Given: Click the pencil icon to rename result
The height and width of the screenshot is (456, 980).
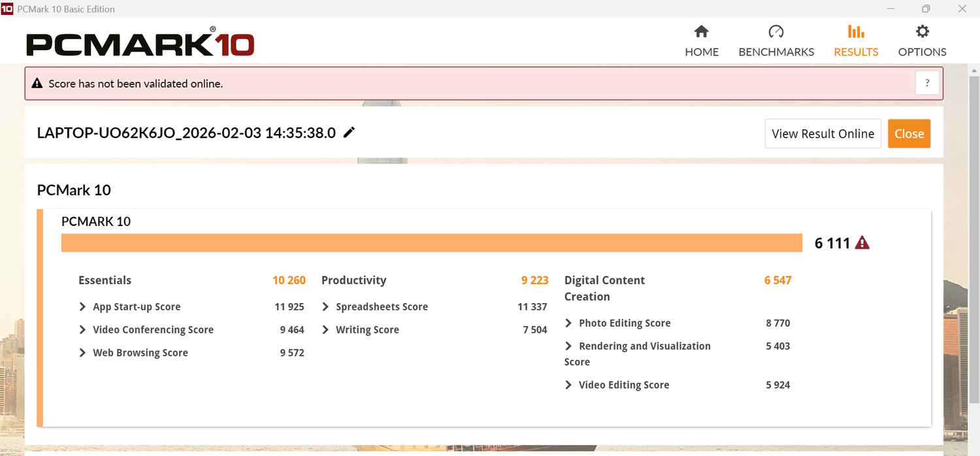Looking at the screenshot, I should [350, 133].
